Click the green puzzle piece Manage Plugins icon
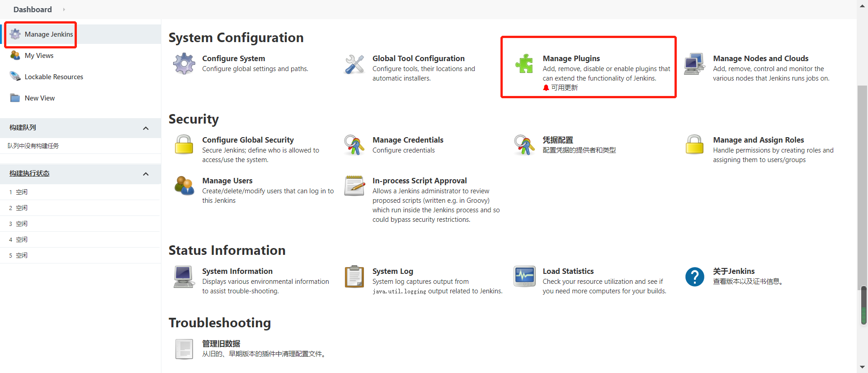The width and height of the screenshot is (868, 373). click(524, 64)
